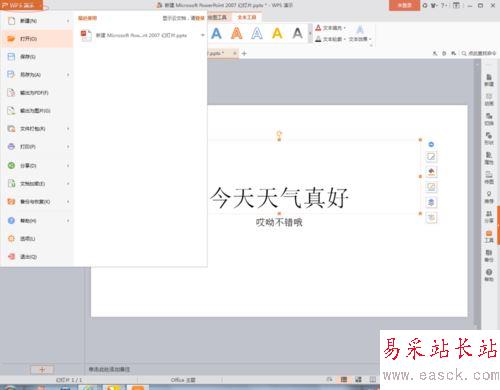Choose 保存(S) in the file menu

37,57
